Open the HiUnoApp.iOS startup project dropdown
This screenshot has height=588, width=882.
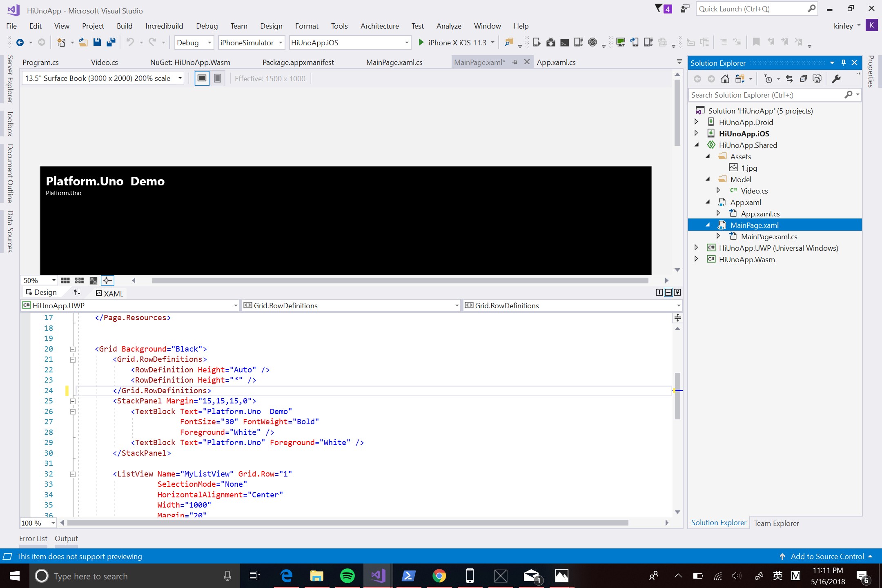click(350, 42)
